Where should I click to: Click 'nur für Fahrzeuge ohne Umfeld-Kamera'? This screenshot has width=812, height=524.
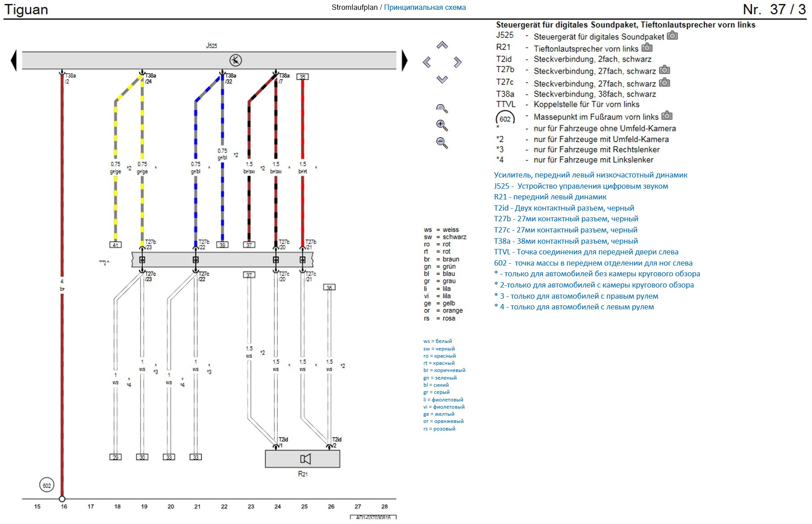[x=605, y=128]
